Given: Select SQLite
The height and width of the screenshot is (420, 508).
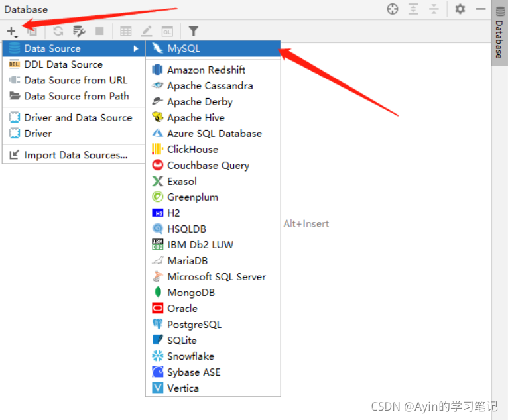Looking at the screenshot, I should point(213,340).
